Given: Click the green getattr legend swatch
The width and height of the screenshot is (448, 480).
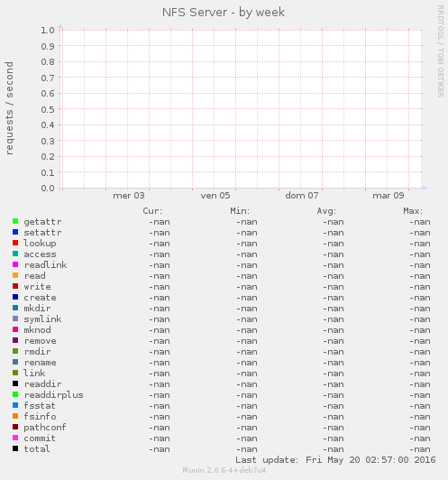Looking at the screenshot, I should point(15,221).
